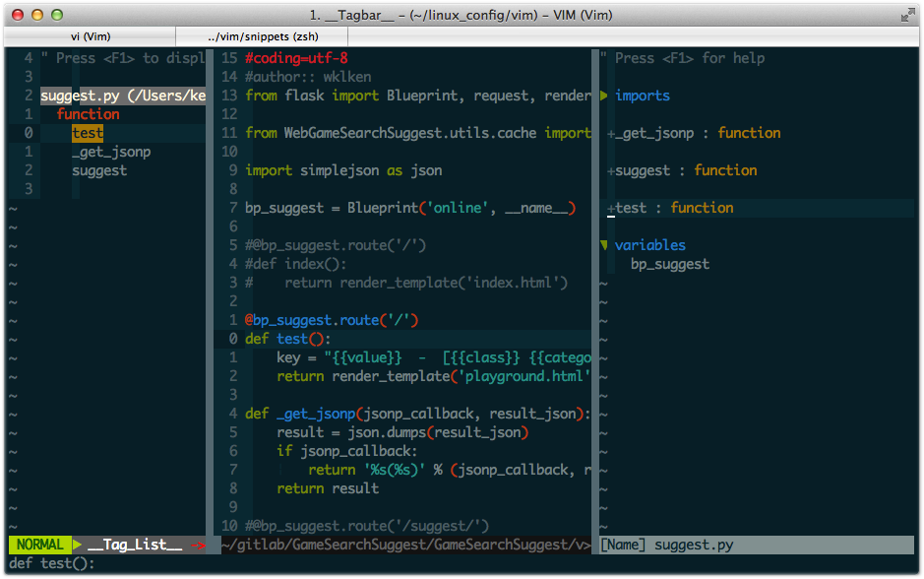Screen dimensions: 924x579
Task: Click the __Tag_List__ buffer name in status line
Action: coord(135,545)
